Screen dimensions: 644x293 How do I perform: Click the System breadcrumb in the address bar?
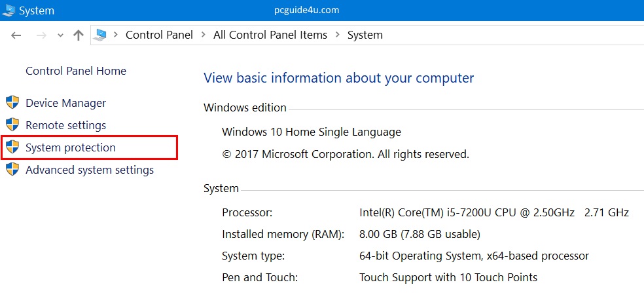[365, 35]
